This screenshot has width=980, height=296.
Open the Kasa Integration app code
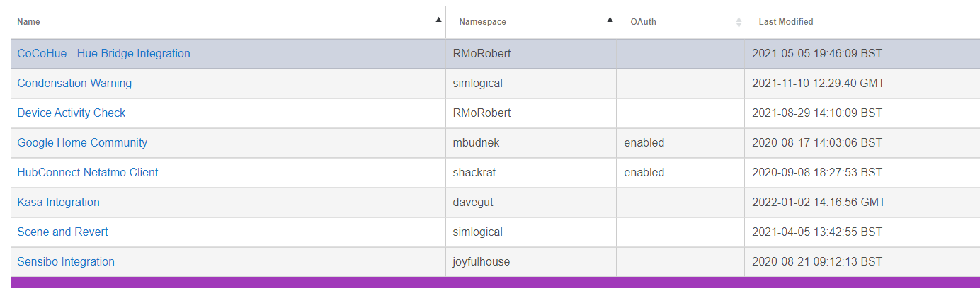58,203
